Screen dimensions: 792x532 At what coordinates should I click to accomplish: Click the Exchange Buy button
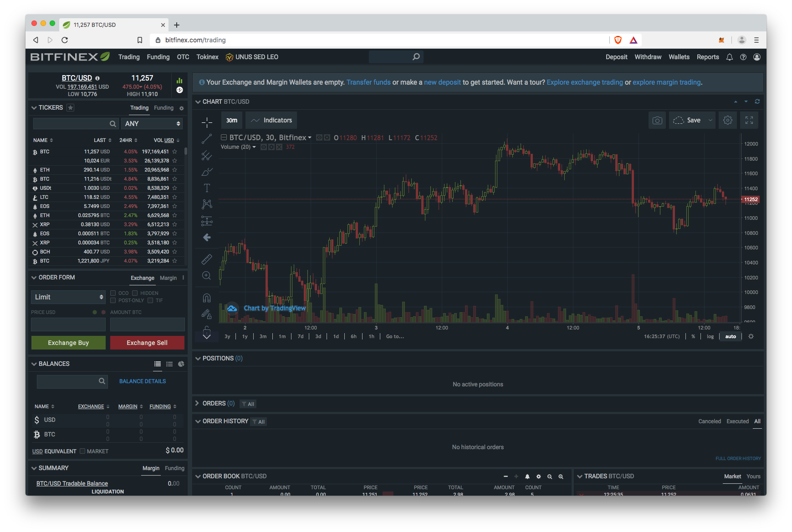68,343
